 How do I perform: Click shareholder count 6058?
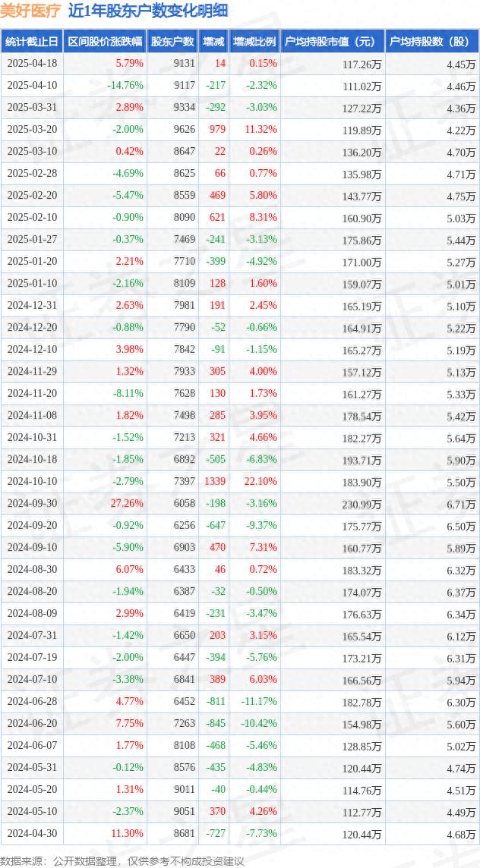[184, 503]
